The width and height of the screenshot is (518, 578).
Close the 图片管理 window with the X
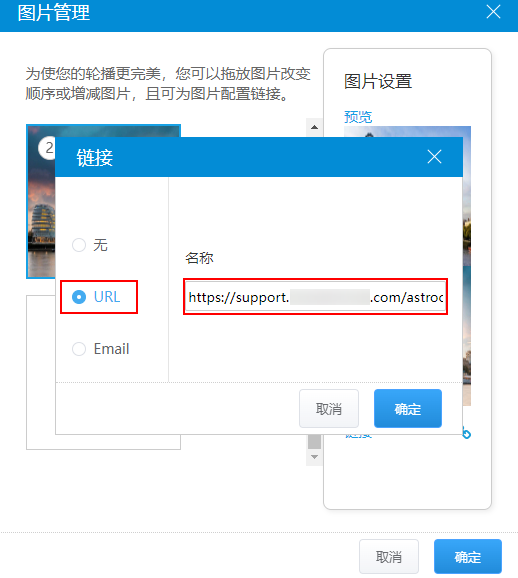coord(493,12)
